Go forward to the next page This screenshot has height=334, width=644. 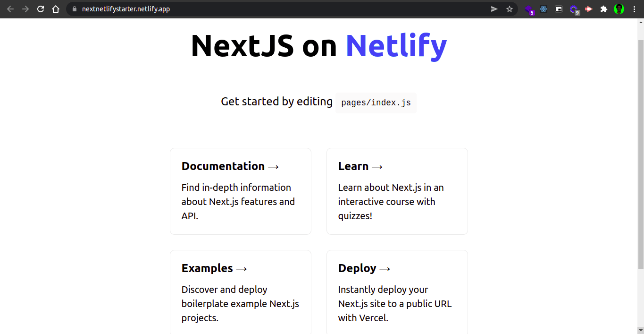coord(25,9)
